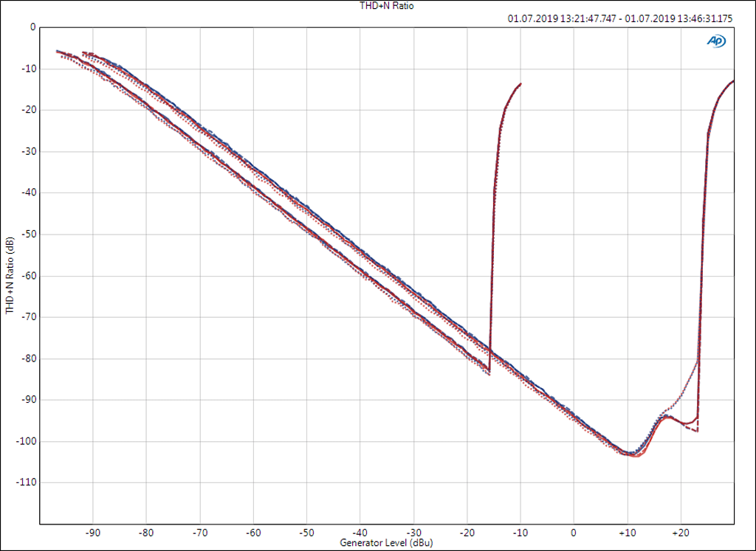The image size is (756, 551).
Task: Click the AP logo in the graph corner
Action: (715, 42)
